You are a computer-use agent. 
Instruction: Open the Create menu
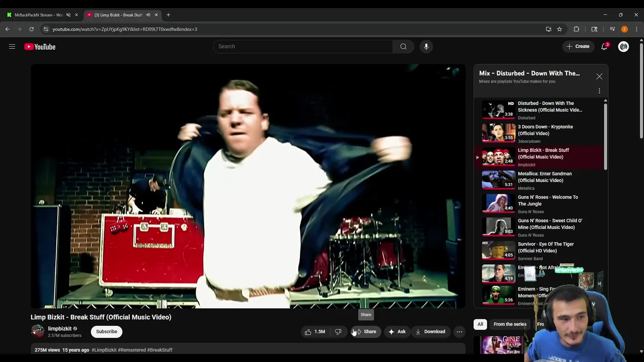tap(578, 47)
